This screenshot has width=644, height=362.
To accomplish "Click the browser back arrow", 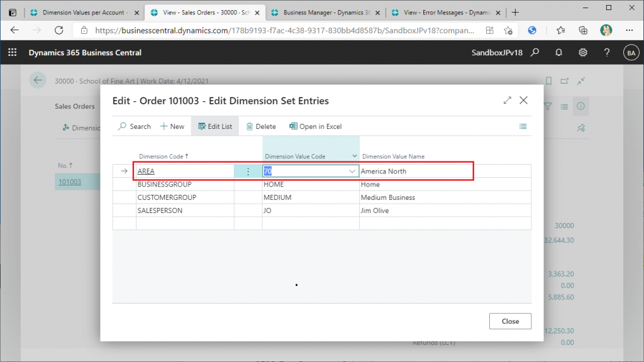I will pyautogui.click(x=15, y=30).
